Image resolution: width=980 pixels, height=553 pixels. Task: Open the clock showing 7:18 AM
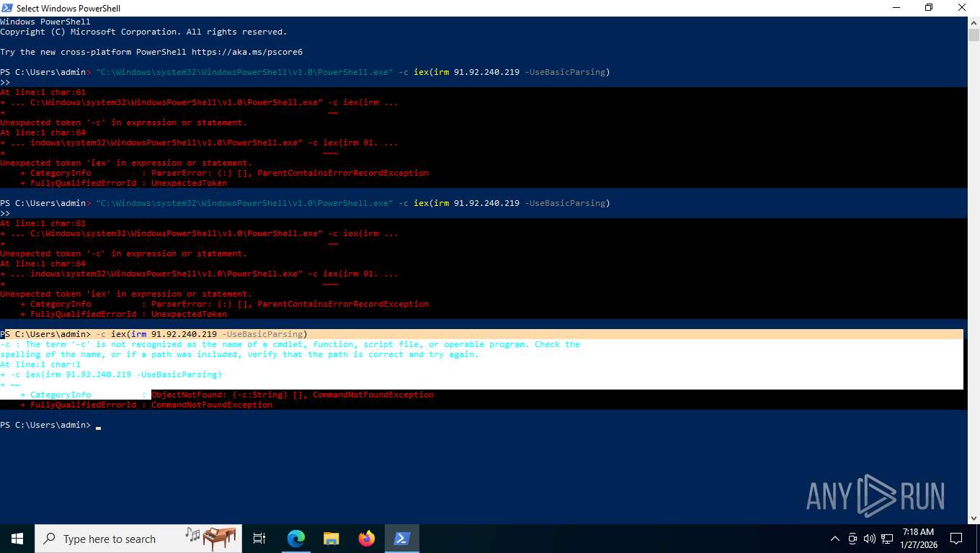pos(917,539)
